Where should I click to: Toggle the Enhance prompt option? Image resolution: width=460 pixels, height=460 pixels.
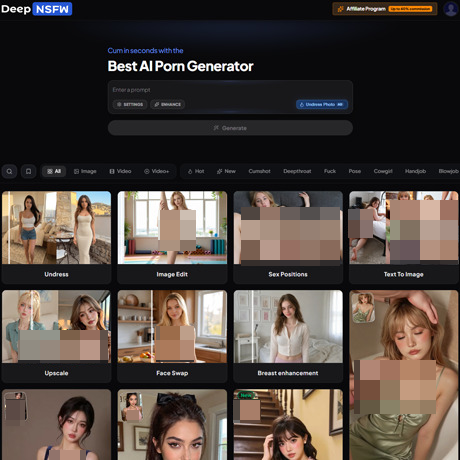[168, 104]
